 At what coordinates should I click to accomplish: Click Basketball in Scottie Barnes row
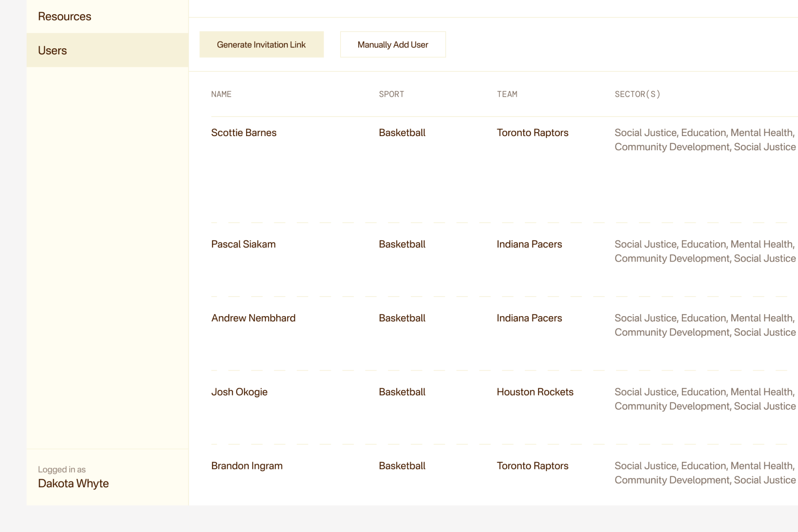[x=402, y=133]
